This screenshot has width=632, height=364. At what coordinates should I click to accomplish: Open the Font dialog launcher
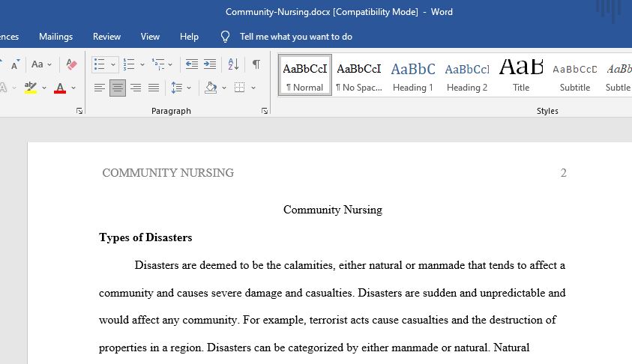[79, 111]
